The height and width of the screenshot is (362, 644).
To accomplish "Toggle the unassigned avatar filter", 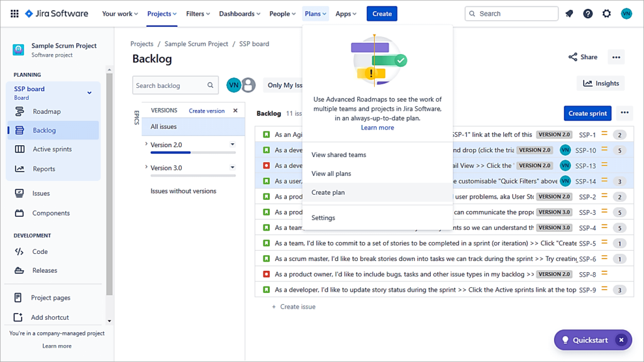I will coord(248,84).
